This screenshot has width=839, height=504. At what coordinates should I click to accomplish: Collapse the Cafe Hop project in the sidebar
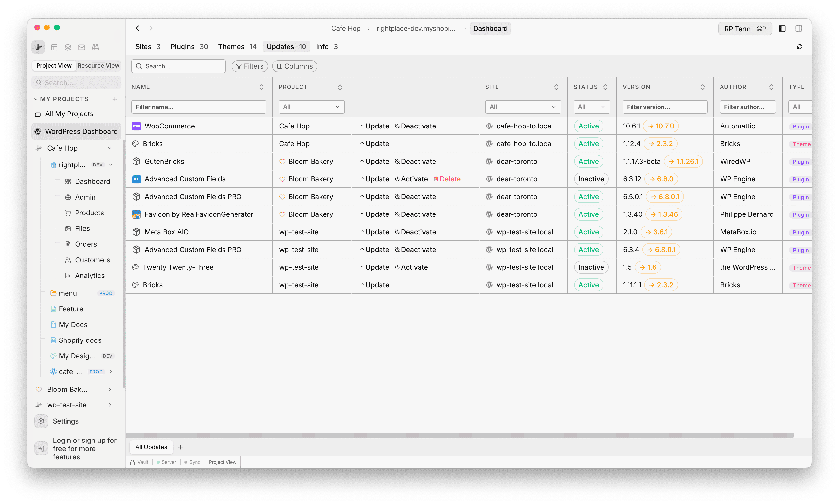(x=110, y=148)
